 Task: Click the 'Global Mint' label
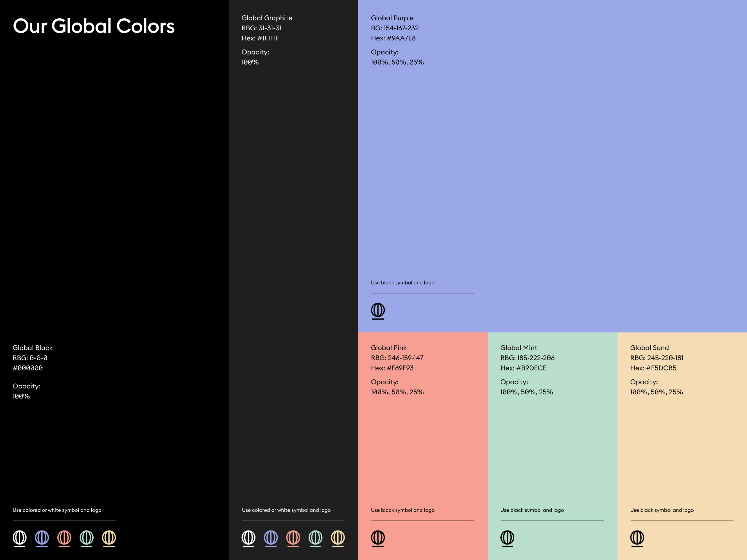coord(519,348)
